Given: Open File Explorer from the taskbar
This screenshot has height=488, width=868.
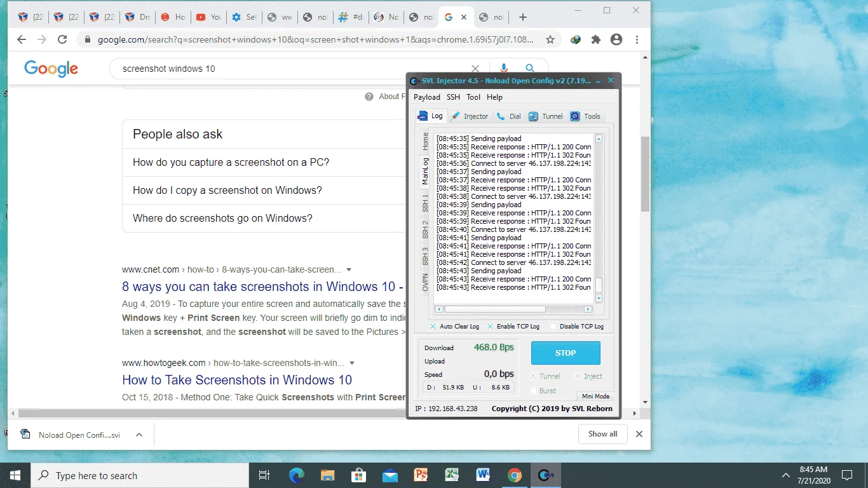Looking at the screenshot, I should (x=327, y=475).
